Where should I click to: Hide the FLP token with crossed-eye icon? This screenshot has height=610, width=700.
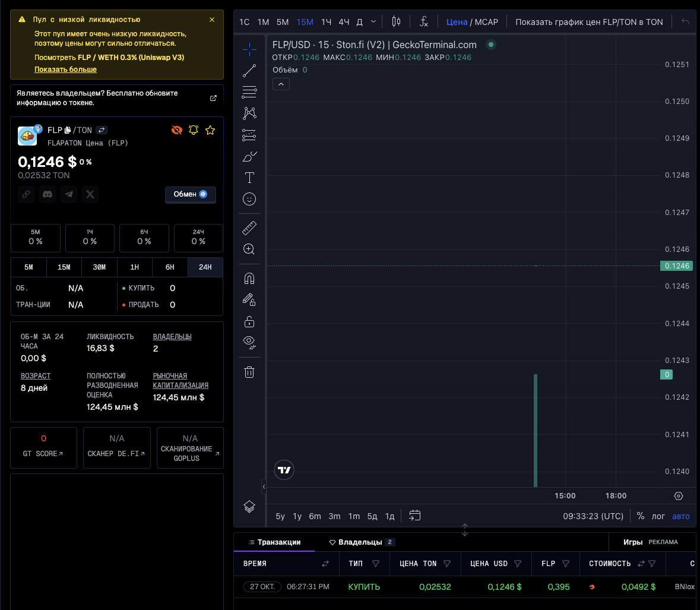177,130
